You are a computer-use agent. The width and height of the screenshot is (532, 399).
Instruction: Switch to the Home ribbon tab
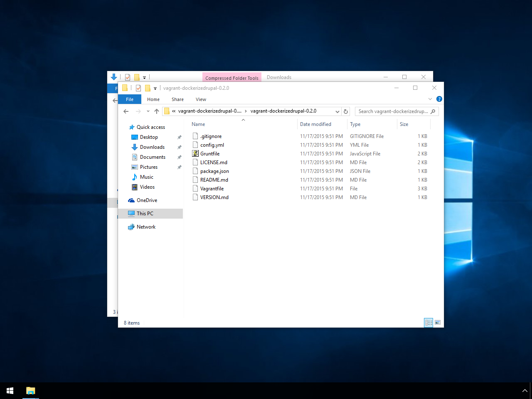click(x=153, y=99)
